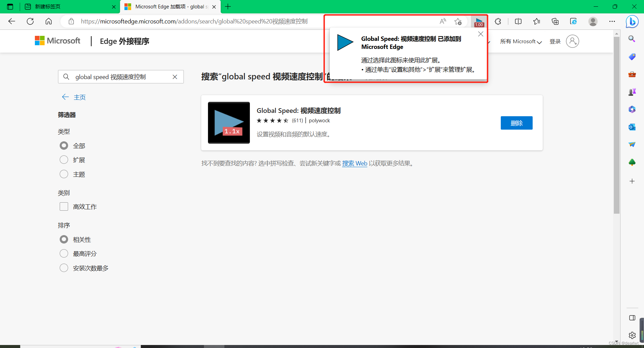Open Read aloud icon in address bar

tap(443, 21)
